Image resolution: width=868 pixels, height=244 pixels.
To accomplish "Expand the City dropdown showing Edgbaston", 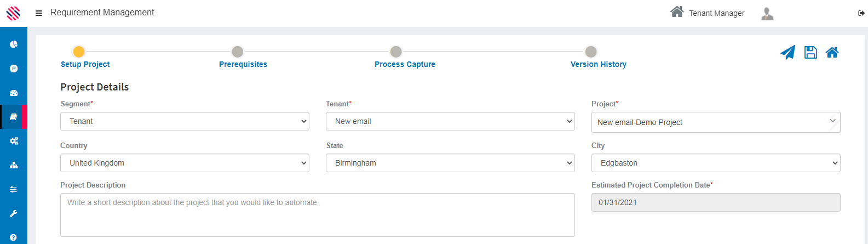I will [x=716, y=163].
